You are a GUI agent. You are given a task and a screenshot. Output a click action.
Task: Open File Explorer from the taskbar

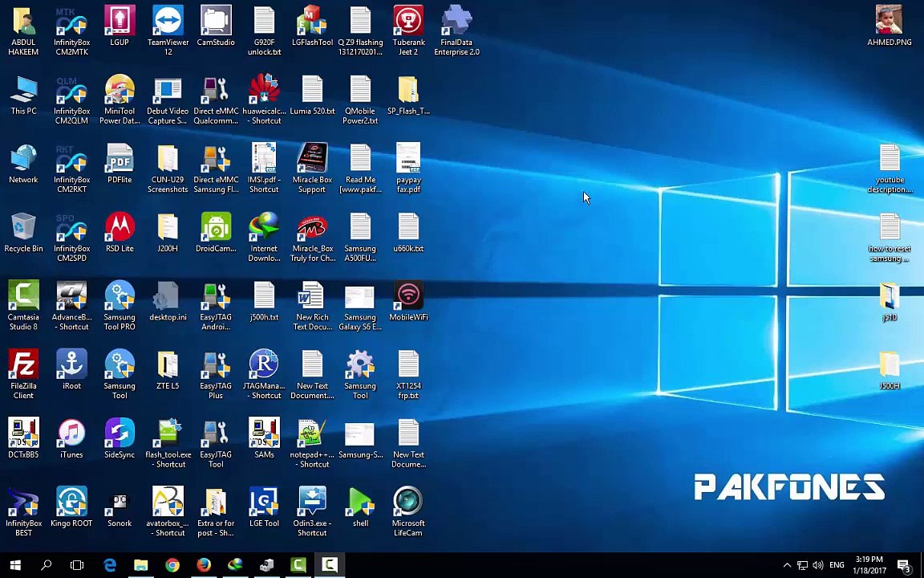tap(141, 565)
